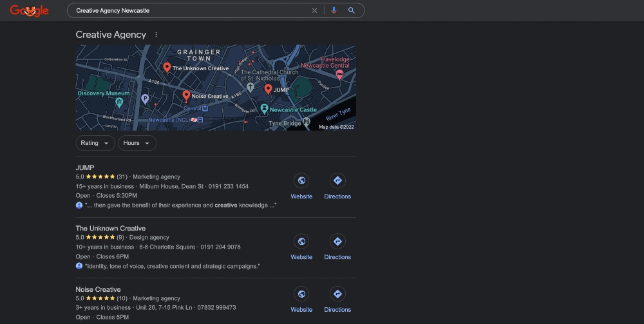Screen dimensions: 644x324
Task: Open the Noise Creative business listing
Action: coord(98,289)
